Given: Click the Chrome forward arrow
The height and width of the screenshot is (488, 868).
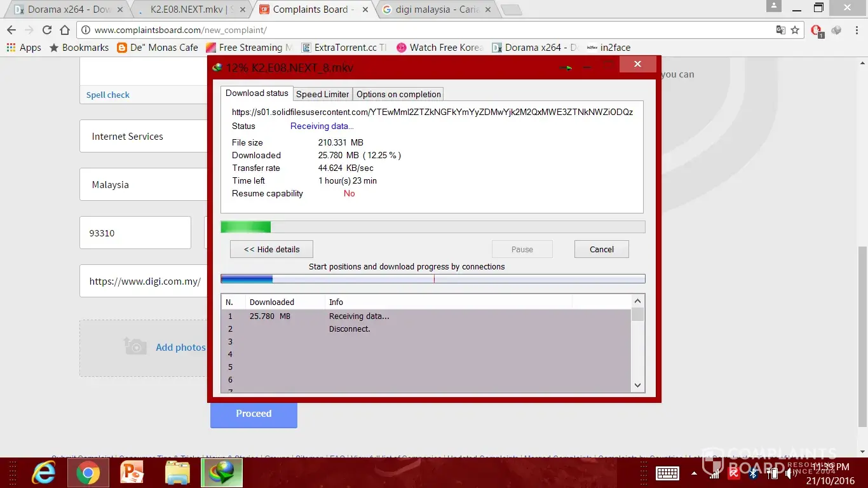Looking at the screenshot, I should (x=29, y=30).
